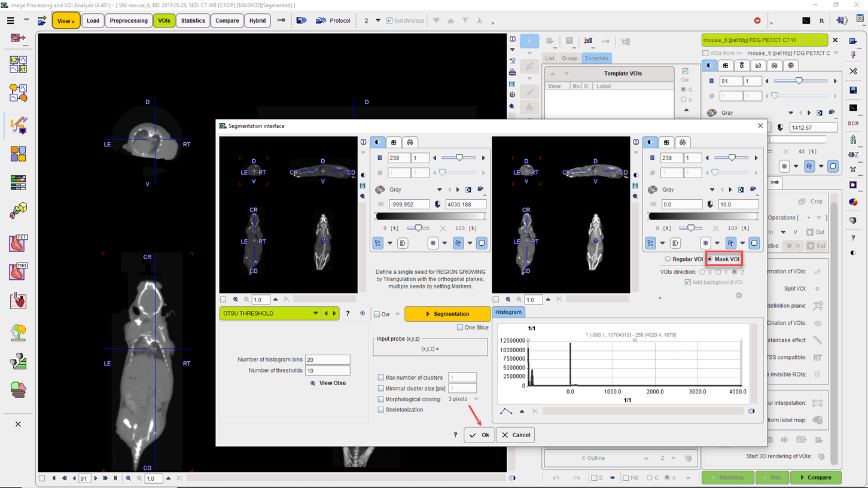Switch to the Statistics page
868x488 pixels.
pos(193,20)
